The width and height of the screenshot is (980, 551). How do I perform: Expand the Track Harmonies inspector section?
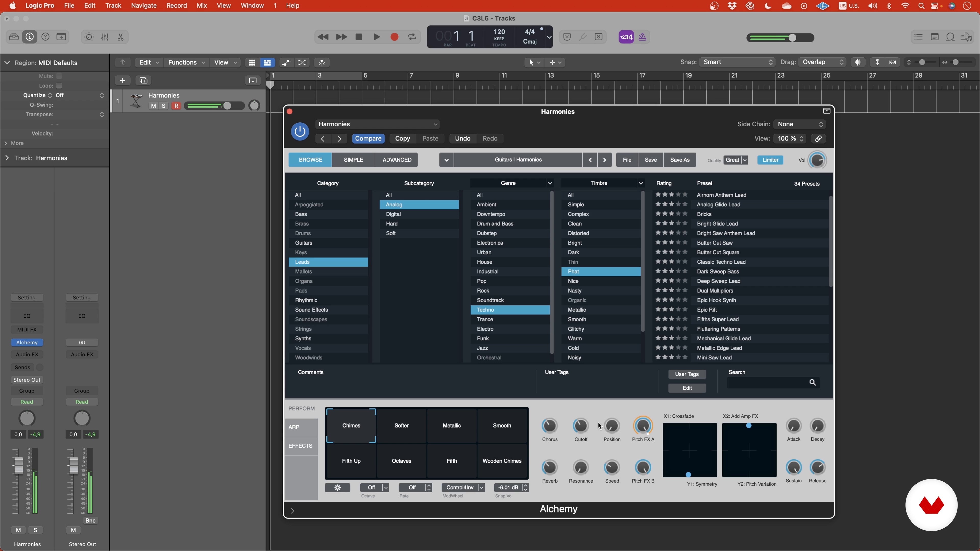[x=7, y=158]
